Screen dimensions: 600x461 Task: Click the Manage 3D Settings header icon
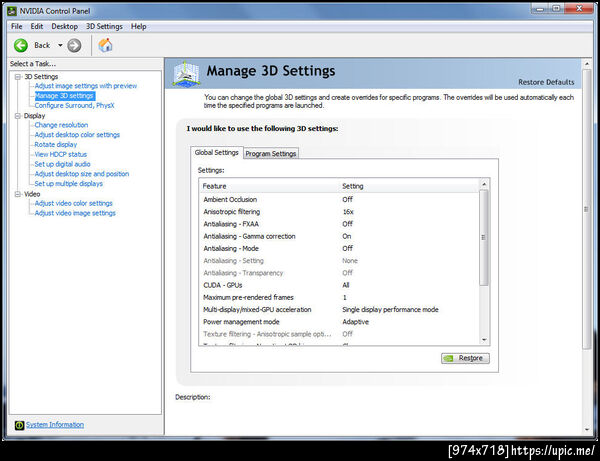pyautogui.click(x=186, y=73)
